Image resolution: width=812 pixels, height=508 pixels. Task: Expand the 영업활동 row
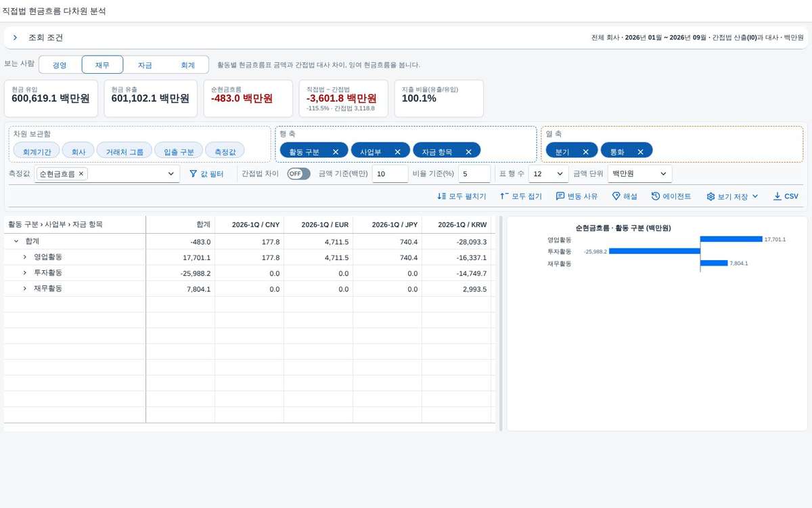25,257
